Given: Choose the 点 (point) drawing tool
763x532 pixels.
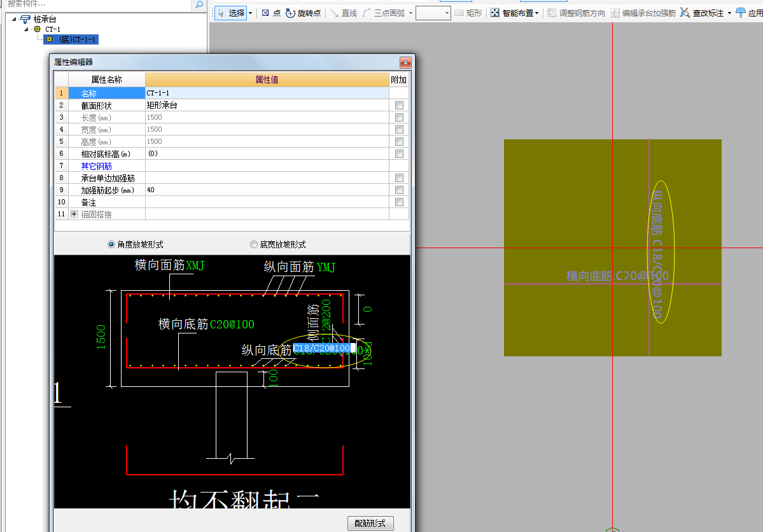Looking at the screenshot, I should 271,13.
